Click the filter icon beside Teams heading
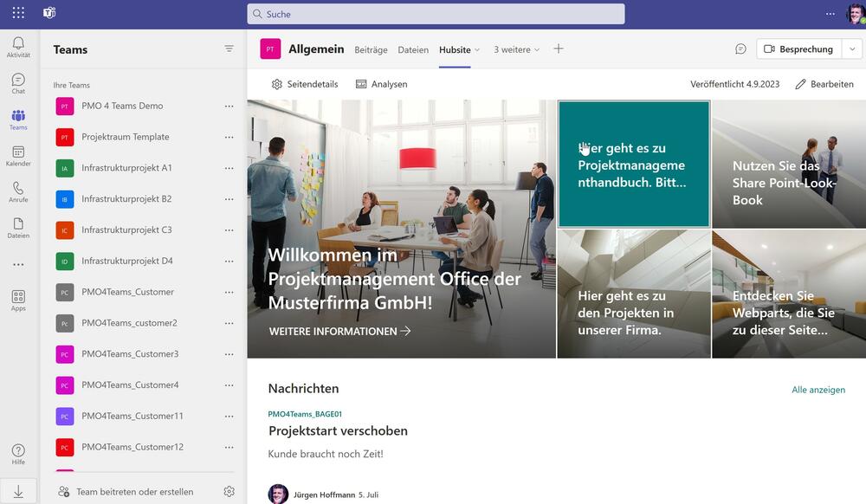Viewport: 866px width, 504px height. pyautogui.click(x=229, y=49)
